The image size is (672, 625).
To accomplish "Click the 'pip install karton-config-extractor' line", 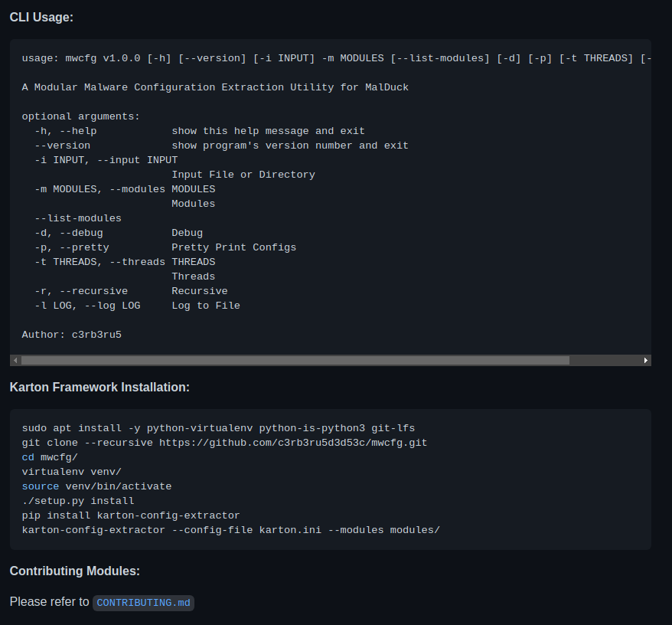I will tap(131, 516).
